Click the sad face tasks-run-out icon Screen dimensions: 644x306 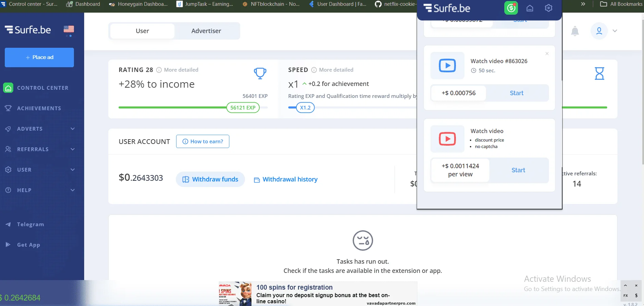[x=363, y=241]
